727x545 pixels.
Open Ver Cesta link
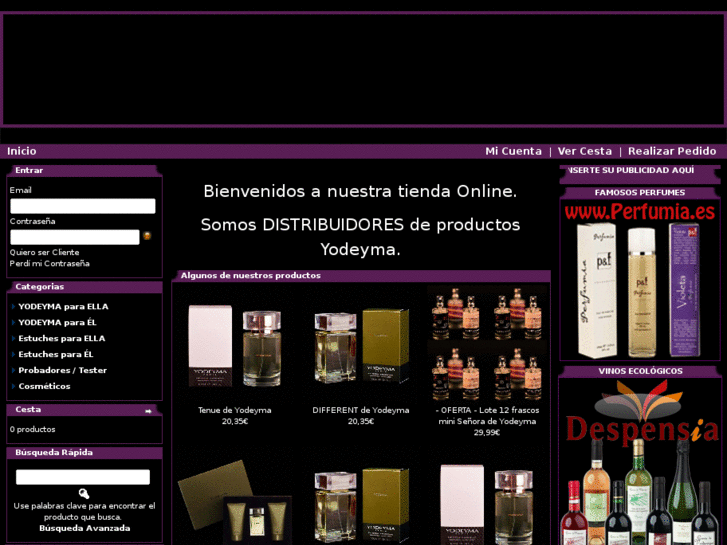pyautogui.click(x=585, y=151)
